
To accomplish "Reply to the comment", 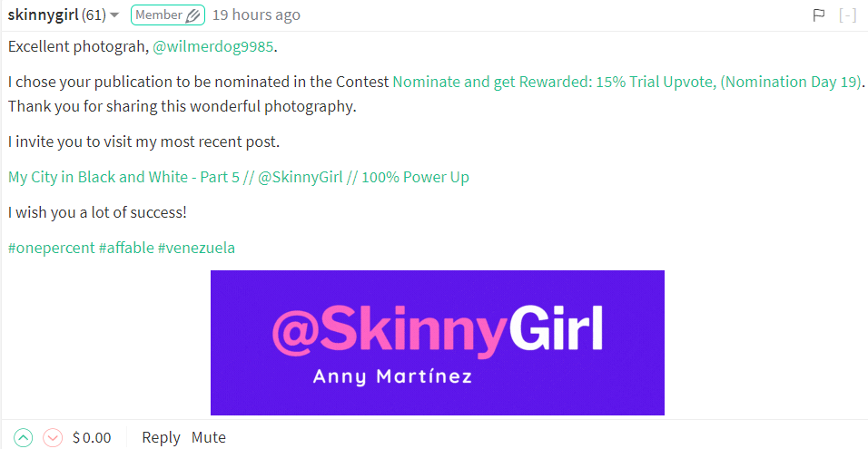I will click(161, 437).
